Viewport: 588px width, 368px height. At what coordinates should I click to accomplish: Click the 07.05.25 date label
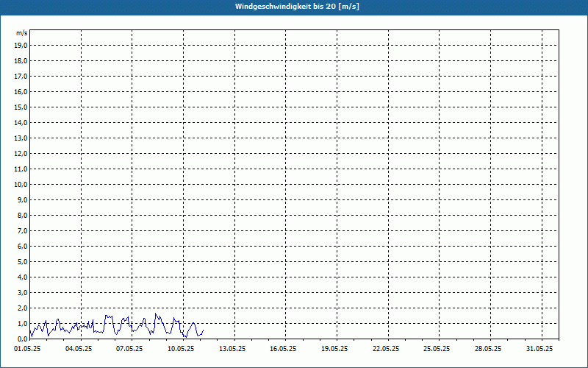coord(130,349)
